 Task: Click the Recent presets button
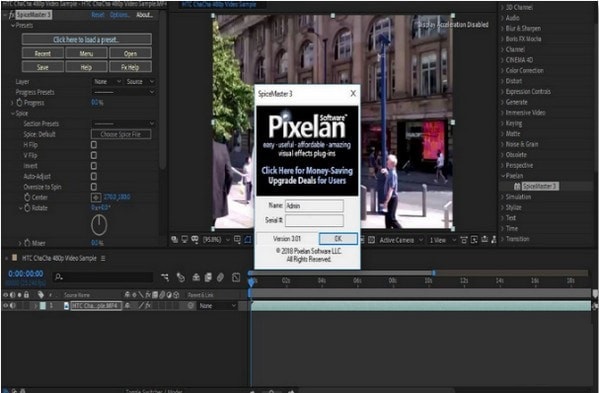point(43,53)
